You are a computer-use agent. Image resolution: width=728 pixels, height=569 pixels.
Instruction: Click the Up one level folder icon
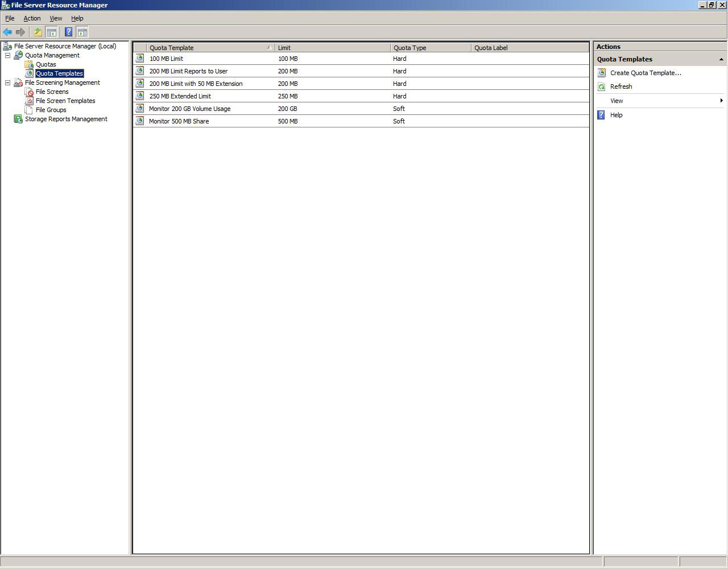tap(38, 32)
